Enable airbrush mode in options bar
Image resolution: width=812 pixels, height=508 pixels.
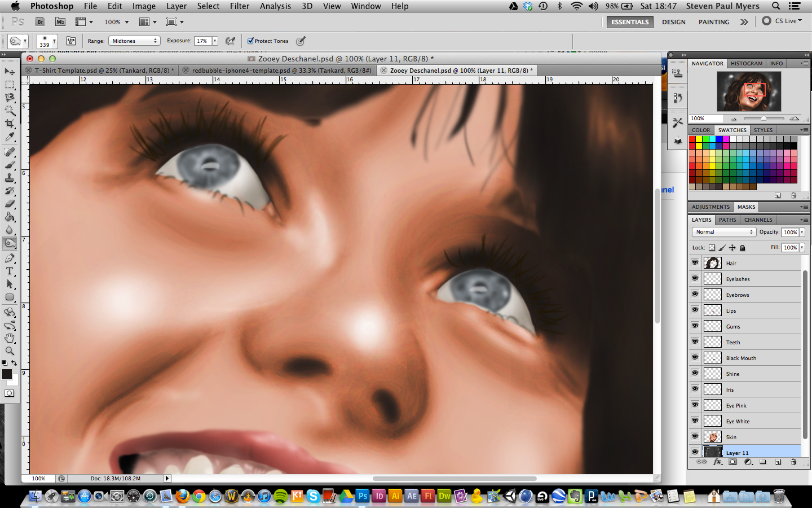230,41
